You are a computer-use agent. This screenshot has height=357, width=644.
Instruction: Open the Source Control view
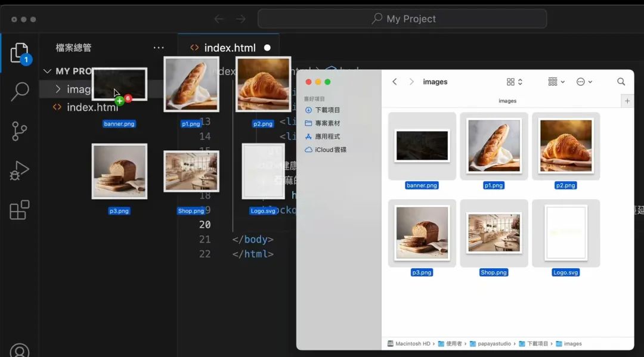20,131
